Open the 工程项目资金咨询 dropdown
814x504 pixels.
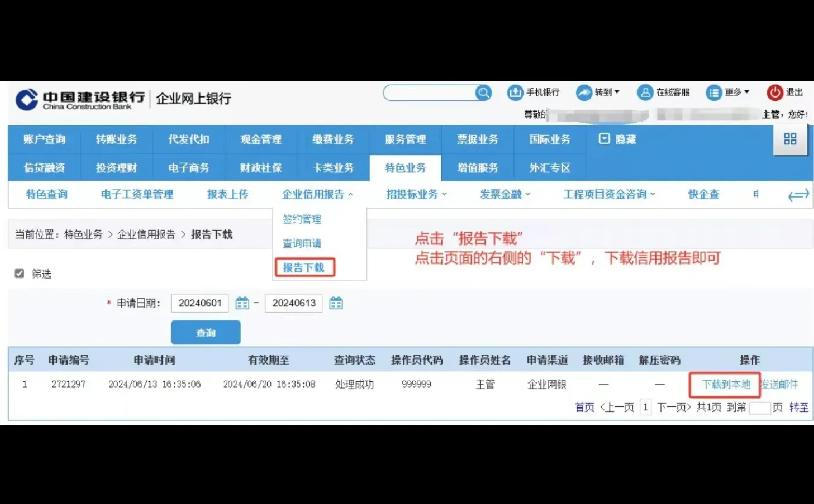click(606, 194)
